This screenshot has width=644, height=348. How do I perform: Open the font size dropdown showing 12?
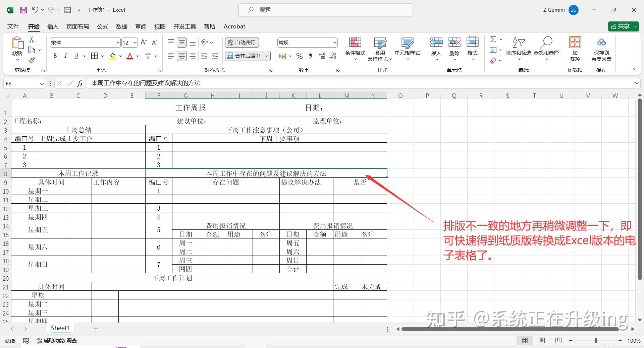coord(135,43)
